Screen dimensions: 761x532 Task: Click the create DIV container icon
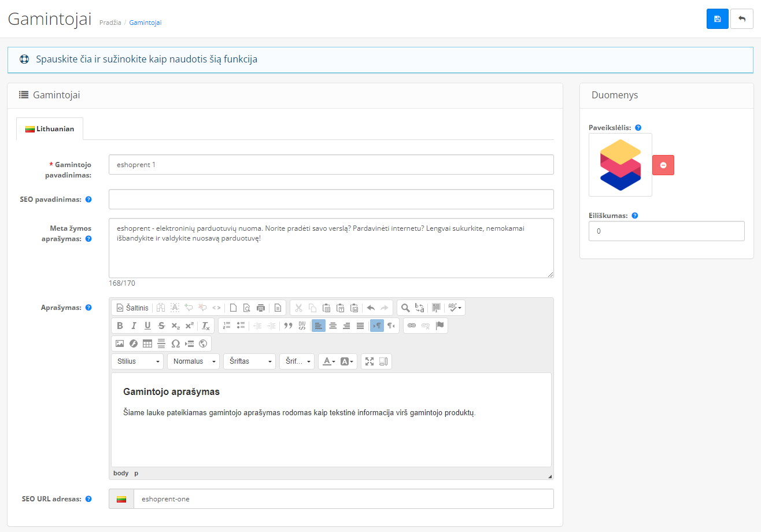(302, 326)
